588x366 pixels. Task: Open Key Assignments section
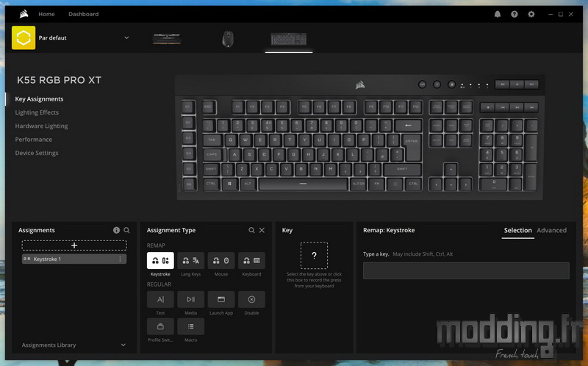click(x=39, y=99)
